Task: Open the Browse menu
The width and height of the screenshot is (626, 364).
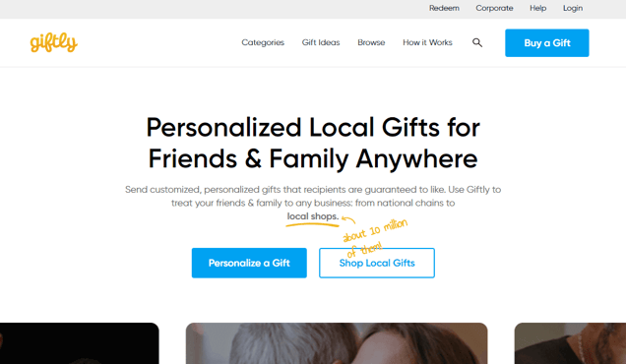Action: pyautogui.click(x=371, y=42)
